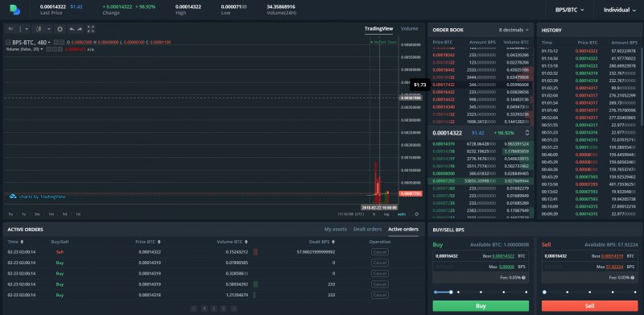Select ask order at price 0.00017432
Viewport: 644px width, 315px height.
point(481,85)
